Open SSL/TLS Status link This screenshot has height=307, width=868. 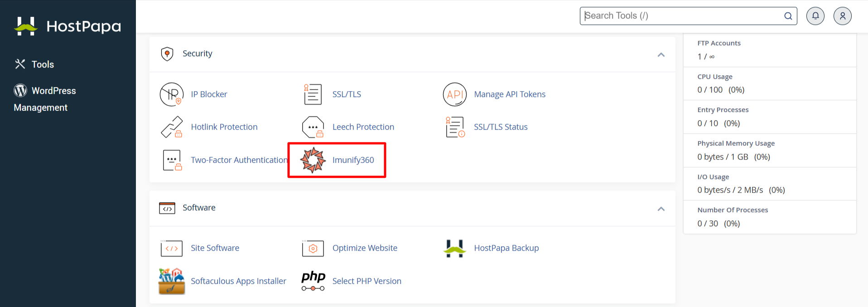tap(501, 127)
